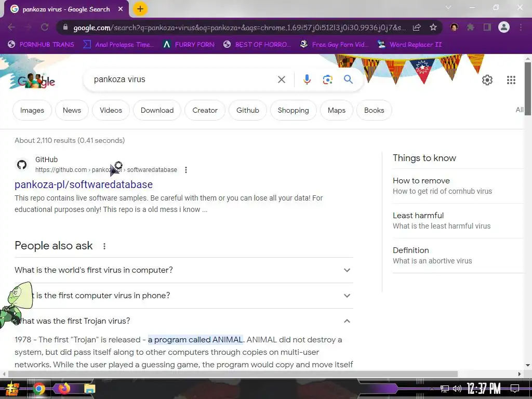
Task: Reload the page in Chrome
Action: click(45, 27)
